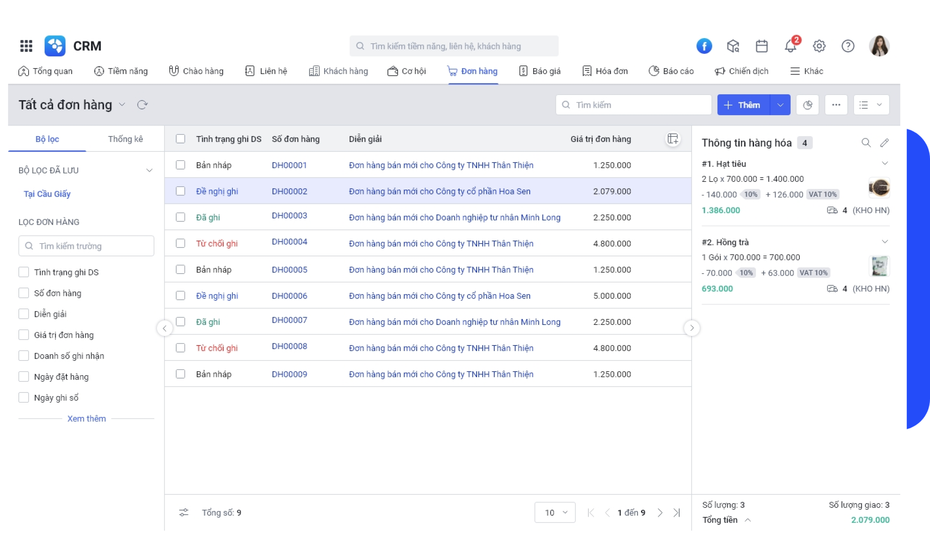Open the settings gear

coord(819,46)
